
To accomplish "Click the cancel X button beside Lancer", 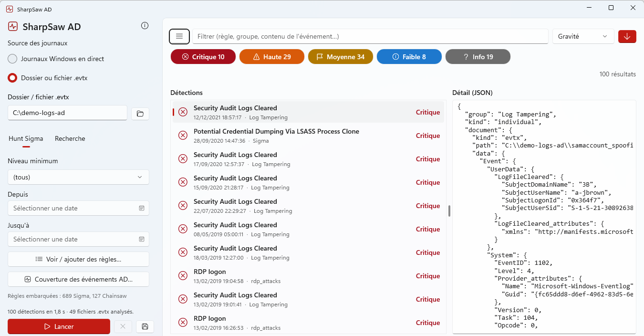I will click(x=123, y=326).
